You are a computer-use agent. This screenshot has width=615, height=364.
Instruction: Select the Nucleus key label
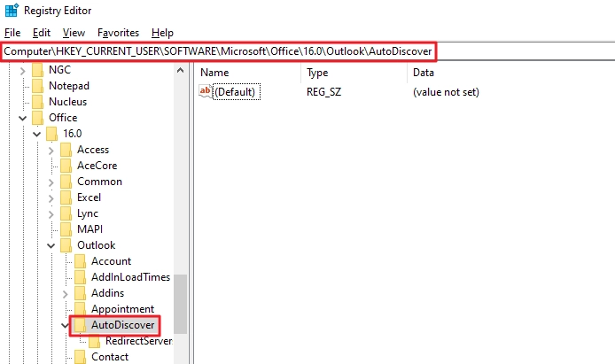pos(68,102)
